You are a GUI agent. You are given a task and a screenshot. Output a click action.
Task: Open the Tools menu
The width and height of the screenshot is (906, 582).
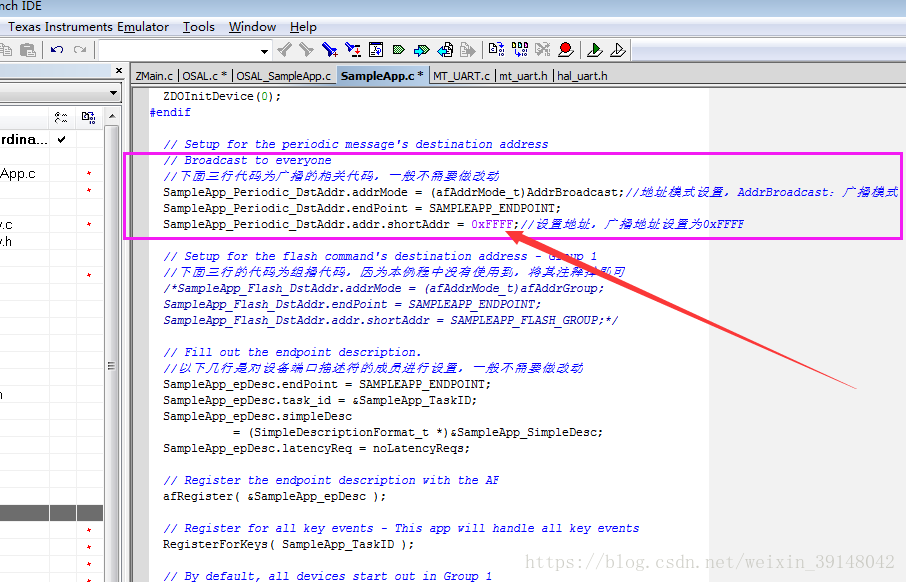199,27
